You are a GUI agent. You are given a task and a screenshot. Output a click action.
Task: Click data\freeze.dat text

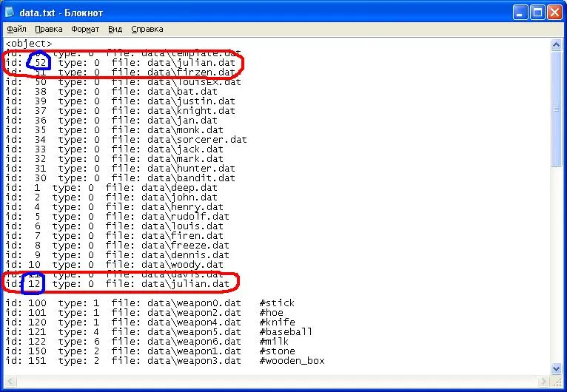185,246
